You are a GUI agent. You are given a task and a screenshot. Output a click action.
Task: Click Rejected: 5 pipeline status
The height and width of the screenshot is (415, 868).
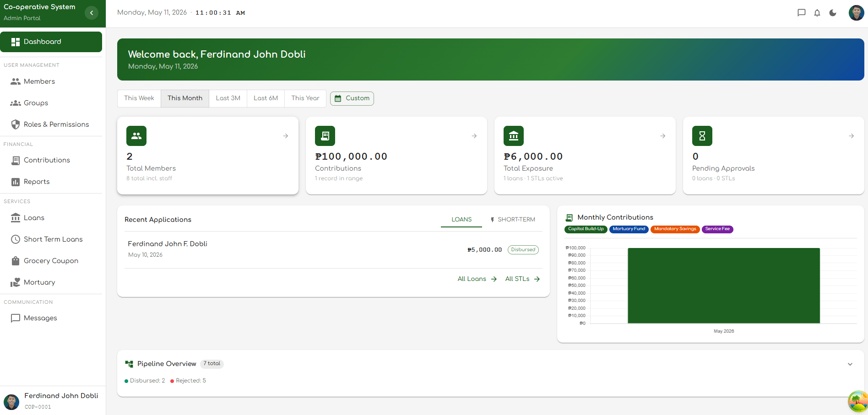pyautogui.click(x=188, y=381)
